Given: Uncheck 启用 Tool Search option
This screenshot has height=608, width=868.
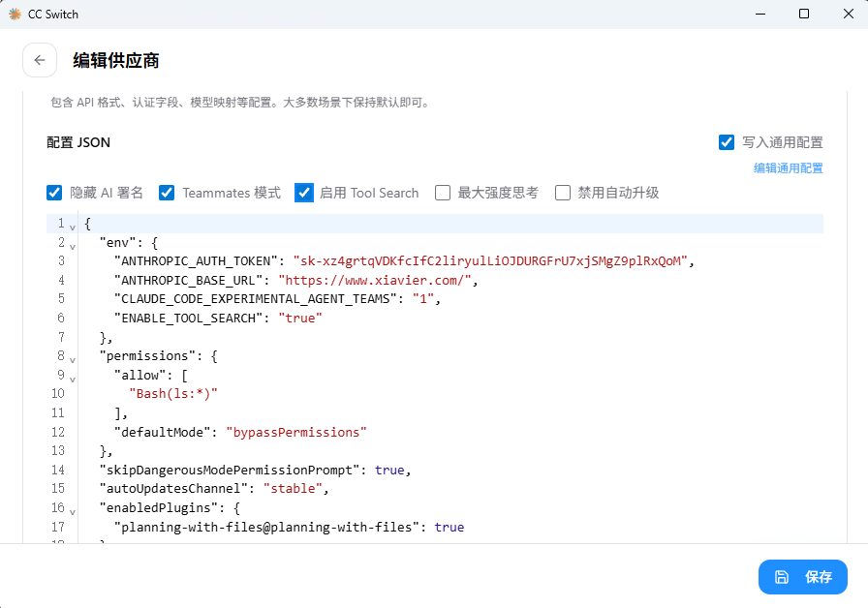Looking at the screenshot, I should pos(304,193).
